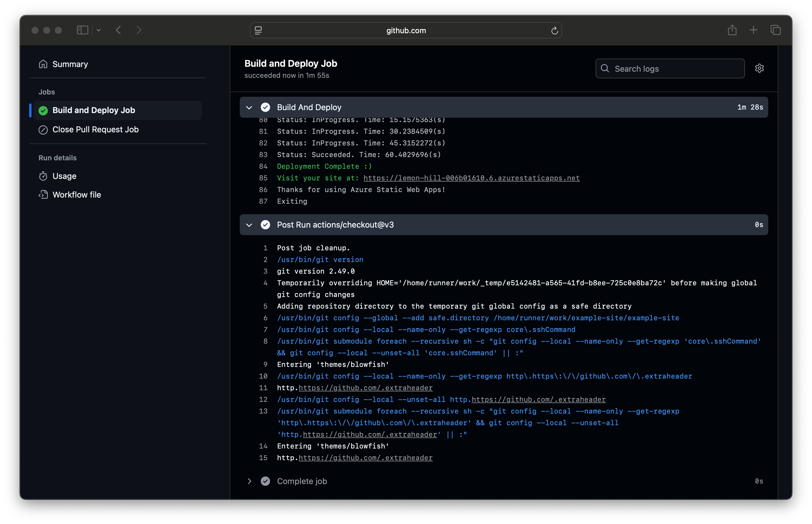The image size is (812, 524).
Task: Open log settings gear menu
Action: 759,68
